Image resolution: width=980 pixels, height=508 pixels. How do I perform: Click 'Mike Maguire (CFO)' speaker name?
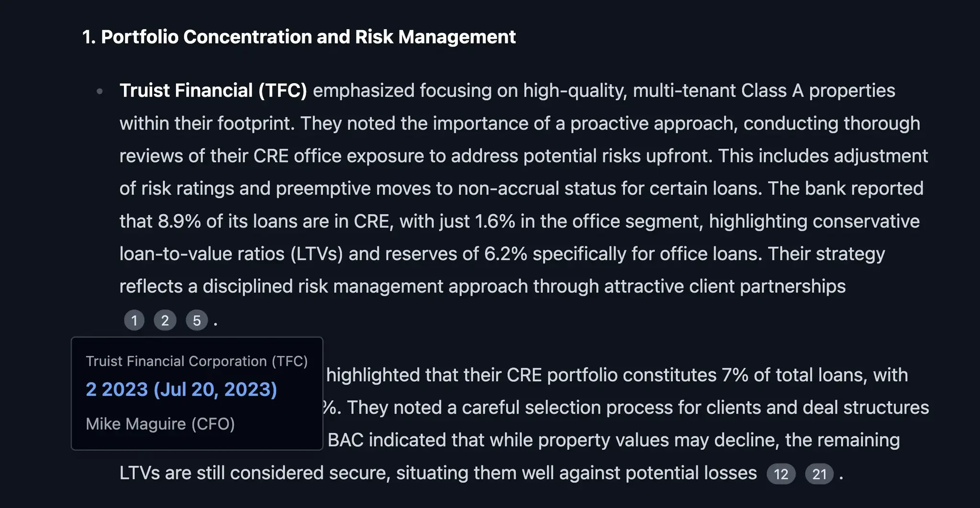(160, 424)
